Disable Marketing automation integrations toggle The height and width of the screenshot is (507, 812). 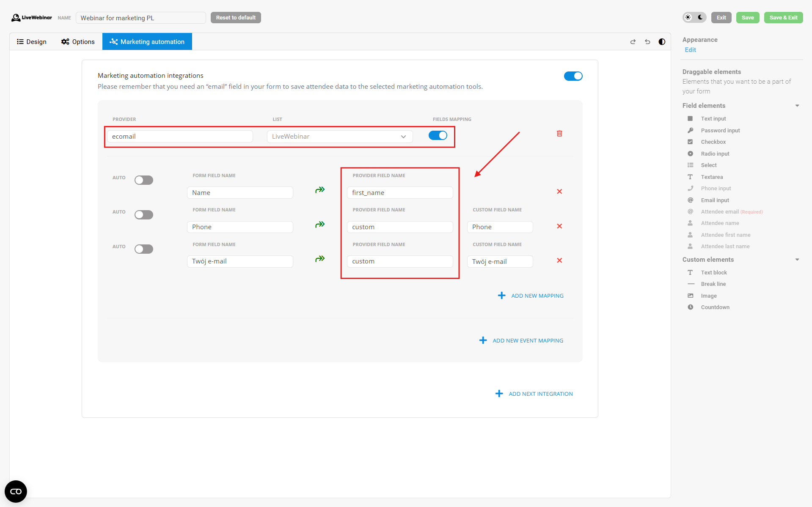[573, 76]
